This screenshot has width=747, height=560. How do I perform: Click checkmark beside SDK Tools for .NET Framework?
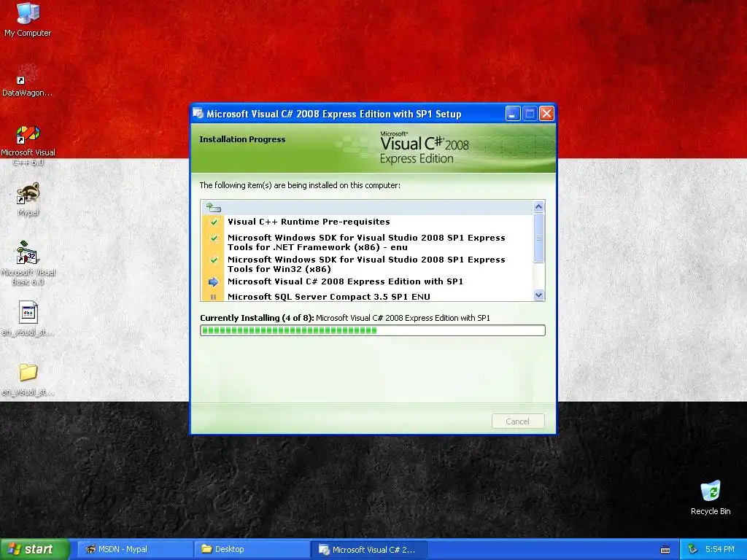[x=214, y=238]
